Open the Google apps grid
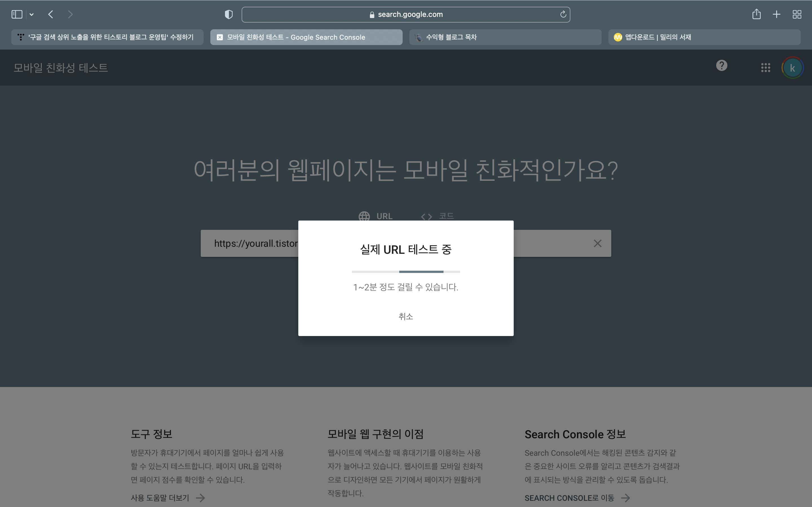This screenshot has height=507, width=812. (765, 68)
